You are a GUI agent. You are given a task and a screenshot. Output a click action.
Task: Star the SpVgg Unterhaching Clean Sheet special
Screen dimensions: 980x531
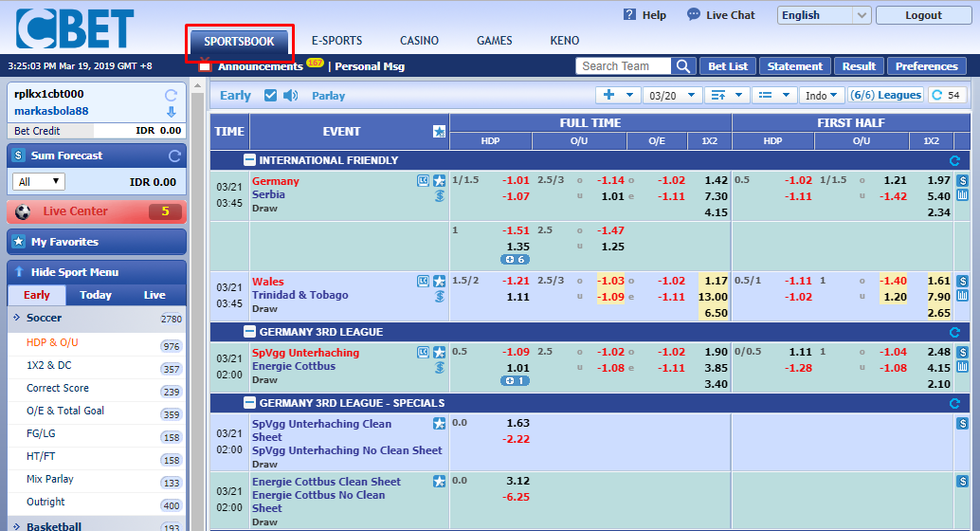[x=440, y=424]
